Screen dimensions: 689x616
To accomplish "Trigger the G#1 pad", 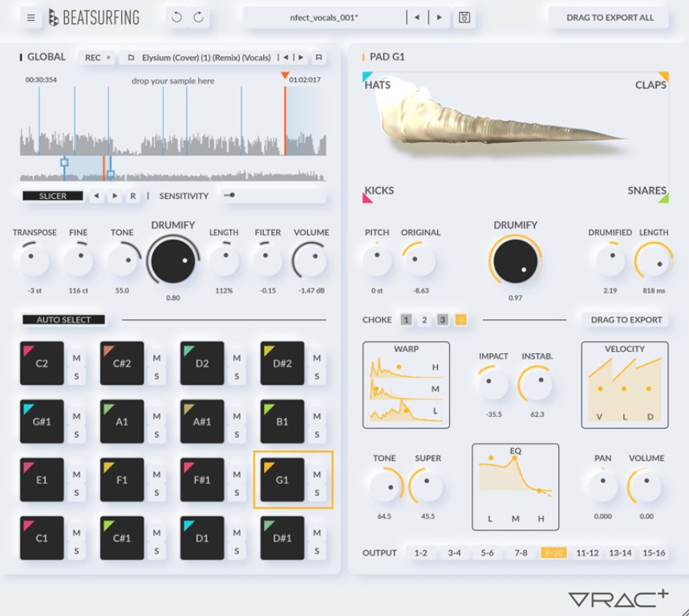I will point(42,421).
